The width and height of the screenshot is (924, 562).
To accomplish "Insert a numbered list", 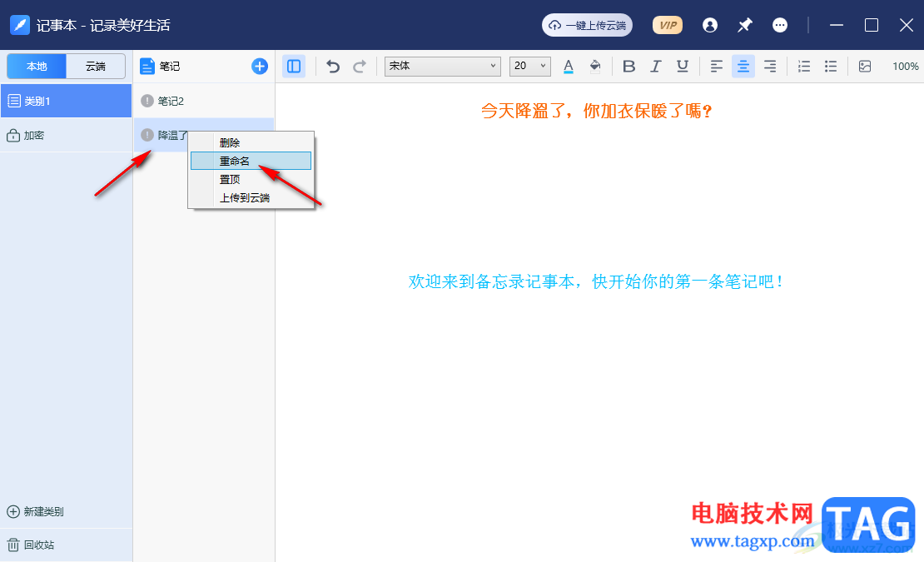I will coord(804,66).
